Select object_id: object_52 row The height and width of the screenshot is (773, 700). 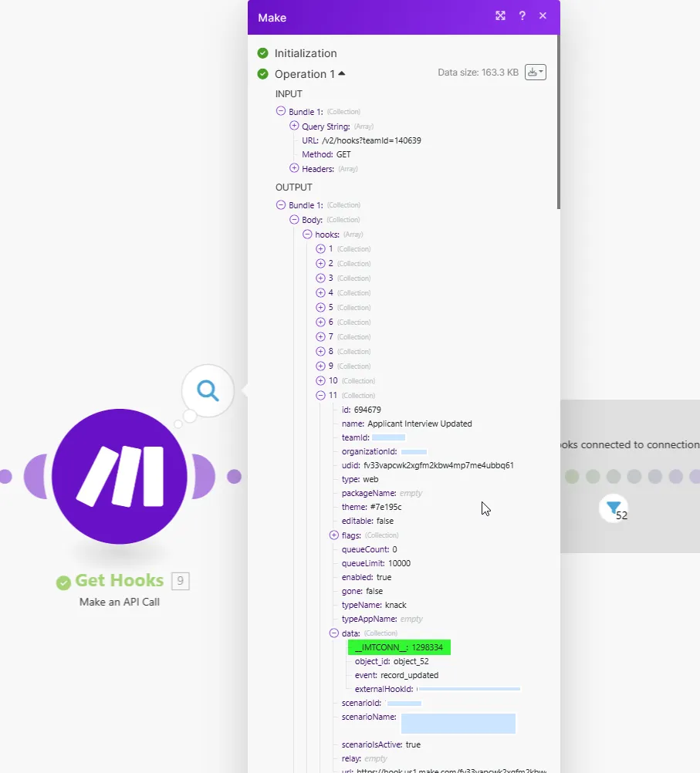tap(392, 661)
